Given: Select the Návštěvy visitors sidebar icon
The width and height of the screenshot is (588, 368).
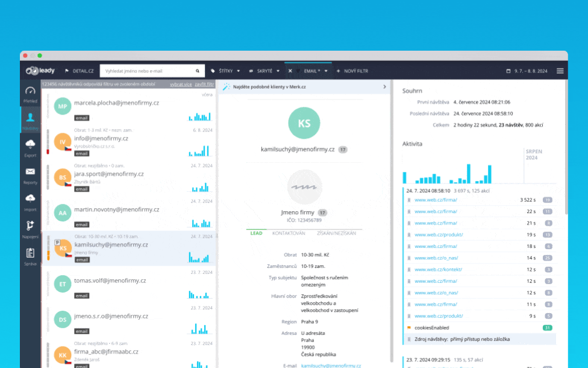Looking at the screenshot, I should click(30, 120).
